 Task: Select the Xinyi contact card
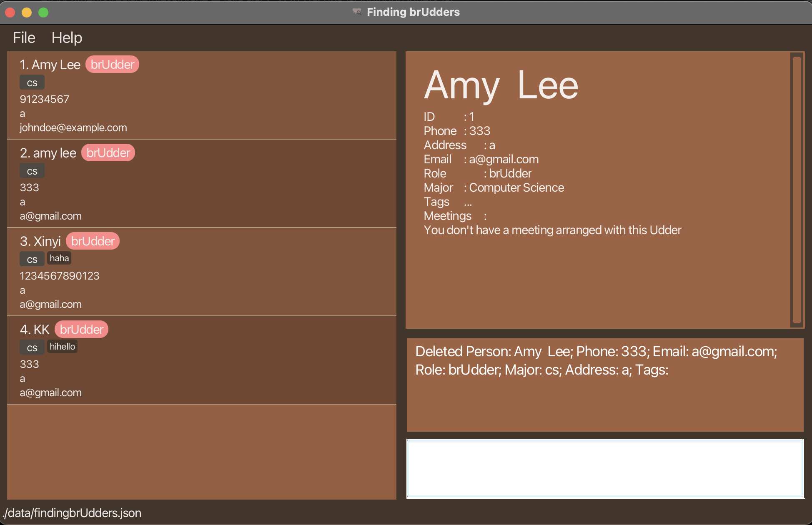[x=201, y=272]
